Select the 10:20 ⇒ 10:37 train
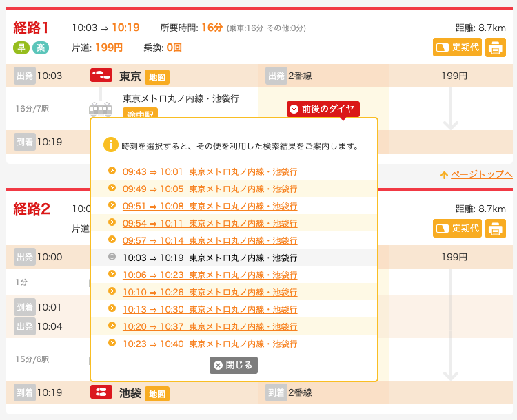Image resolution: width=517 pixels, height=420 pixels. [x=210, y=327]
